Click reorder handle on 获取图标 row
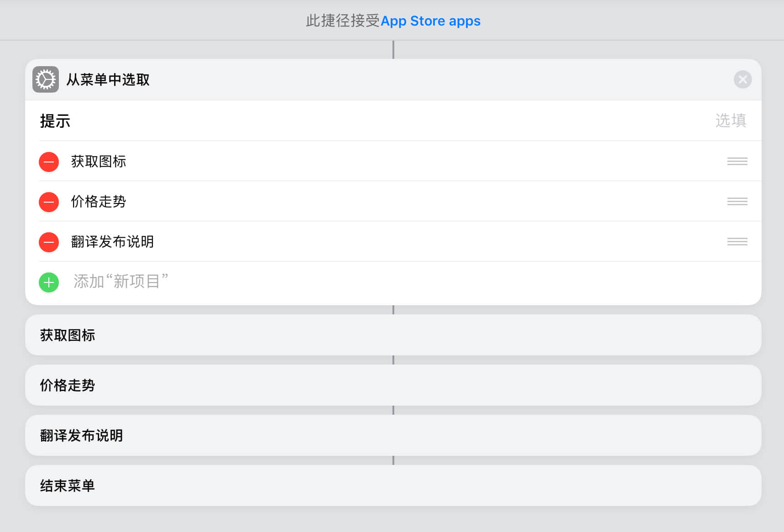 pyautogui.click(x=737, y=162)
